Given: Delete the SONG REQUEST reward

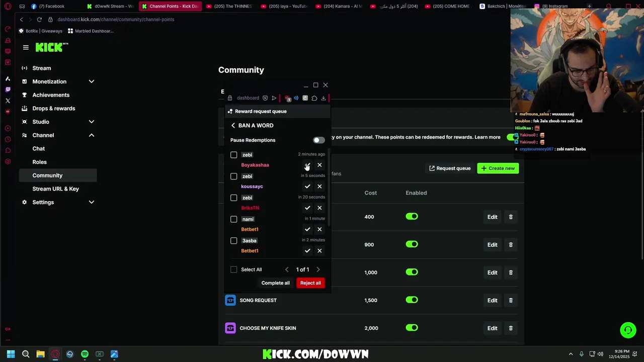Looking at the screenshot, I should (x=511, y=301).
